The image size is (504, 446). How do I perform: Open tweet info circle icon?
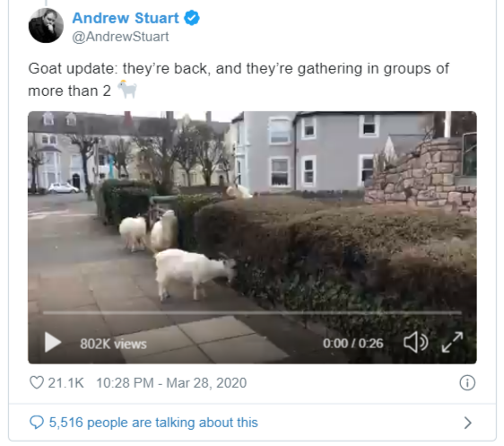point(467,382)
